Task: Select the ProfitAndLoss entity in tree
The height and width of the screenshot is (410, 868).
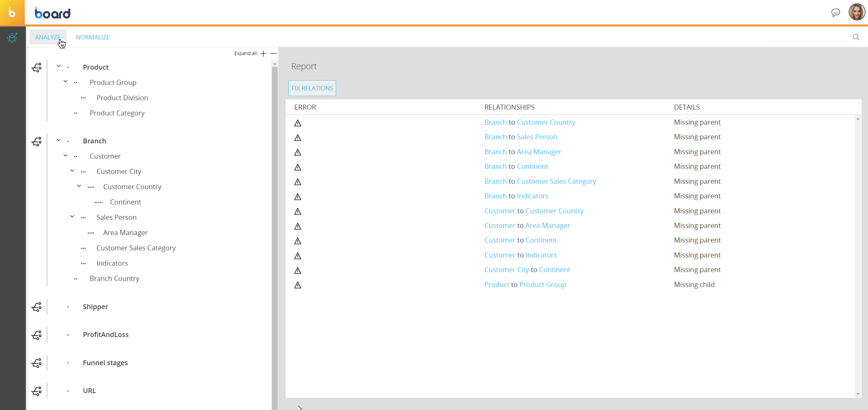Action: [x=106, y=335]
